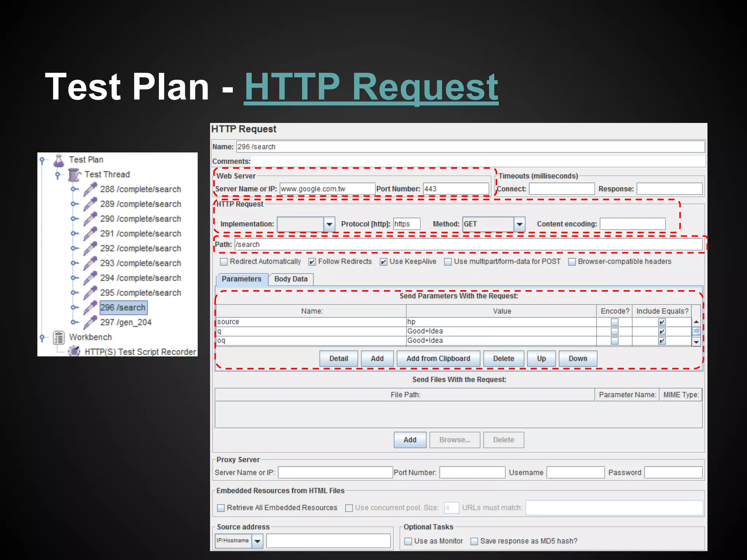Click the parameters table scrollbar thumb

(x=696, y=331)
